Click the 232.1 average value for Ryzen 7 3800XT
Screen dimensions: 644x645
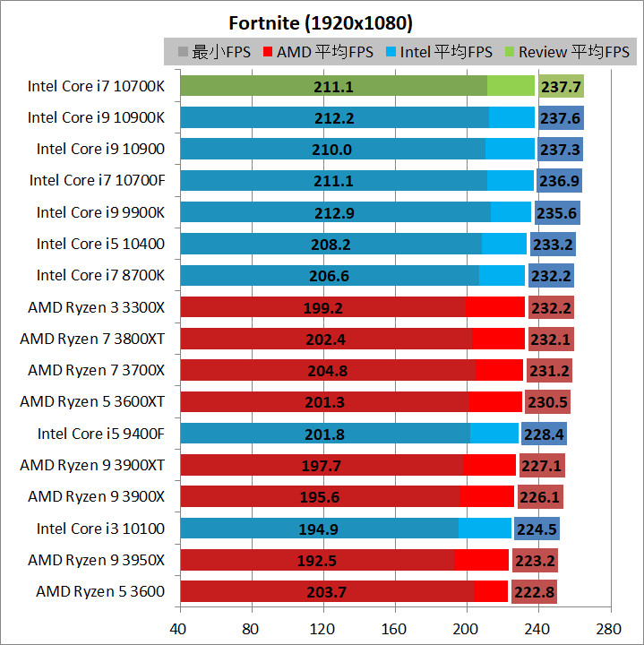click(x=551, y=340)
